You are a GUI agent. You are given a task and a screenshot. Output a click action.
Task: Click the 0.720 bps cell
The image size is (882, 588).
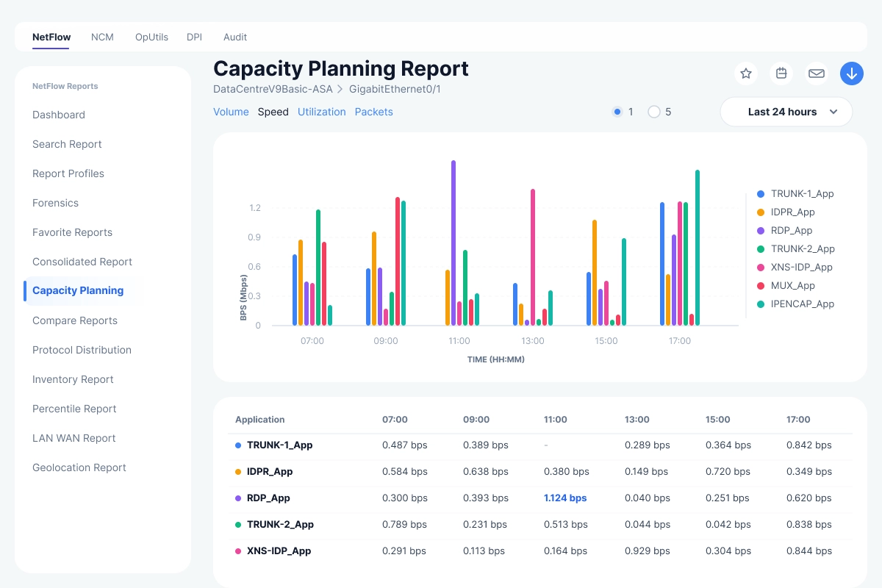coord(728,472)
